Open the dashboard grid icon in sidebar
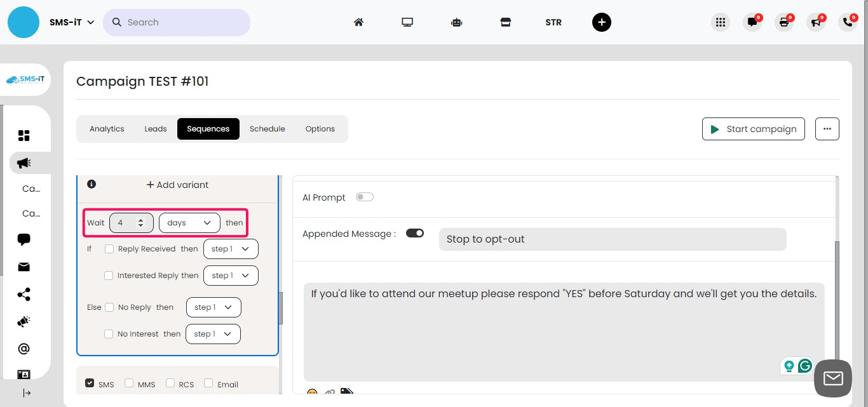 (24, 135)
